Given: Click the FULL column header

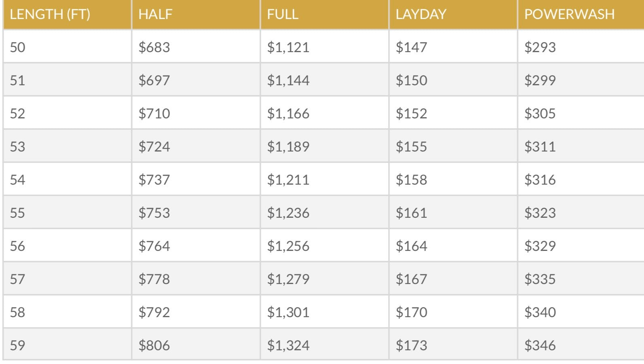Looking at the screenshot, I should [283, 15].
